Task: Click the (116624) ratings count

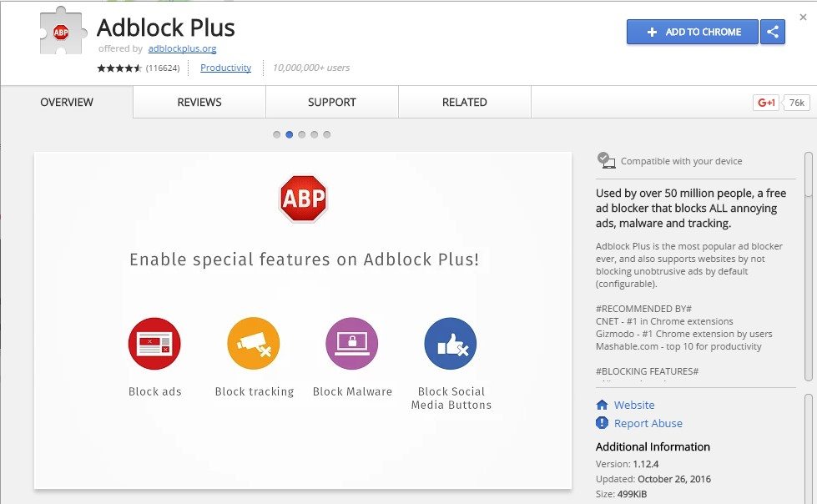Action: point(163,68)
